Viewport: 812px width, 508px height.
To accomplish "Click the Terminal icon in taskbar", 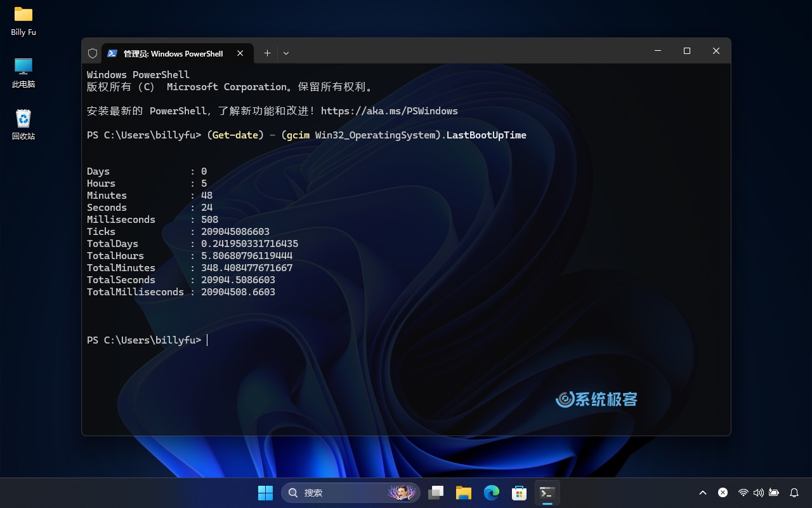I will (x=547, y=493).
